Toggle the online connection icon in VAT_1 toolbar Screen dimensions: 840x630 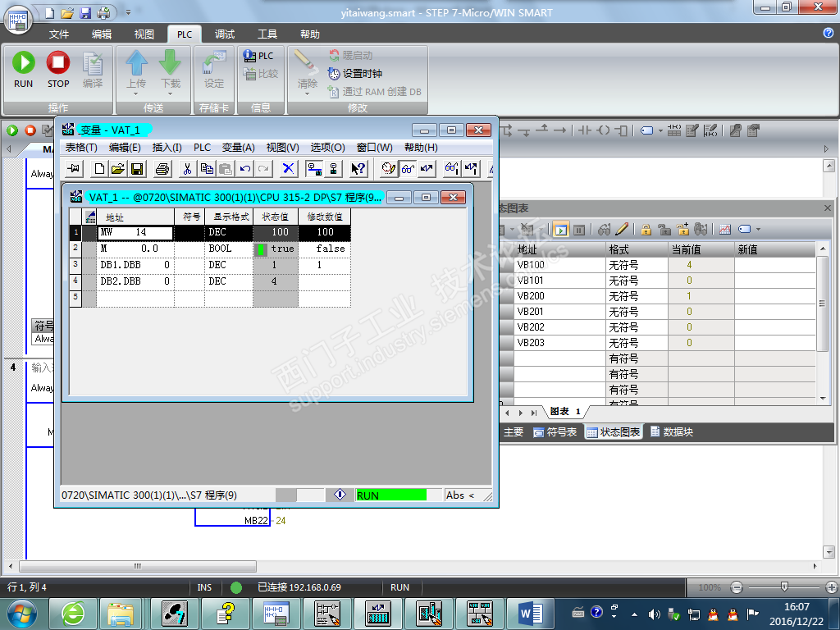[x=314, y=169]
